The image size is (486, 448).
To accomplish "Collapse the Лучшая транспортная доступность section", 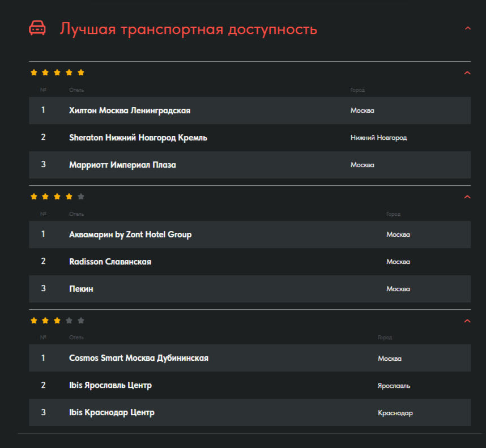I will point(468,28).
